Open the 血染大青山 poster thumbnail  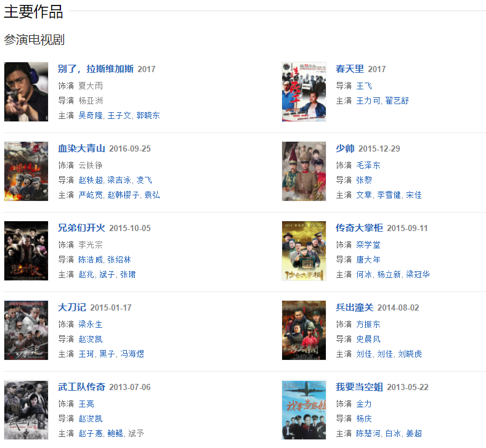[26, 171]
